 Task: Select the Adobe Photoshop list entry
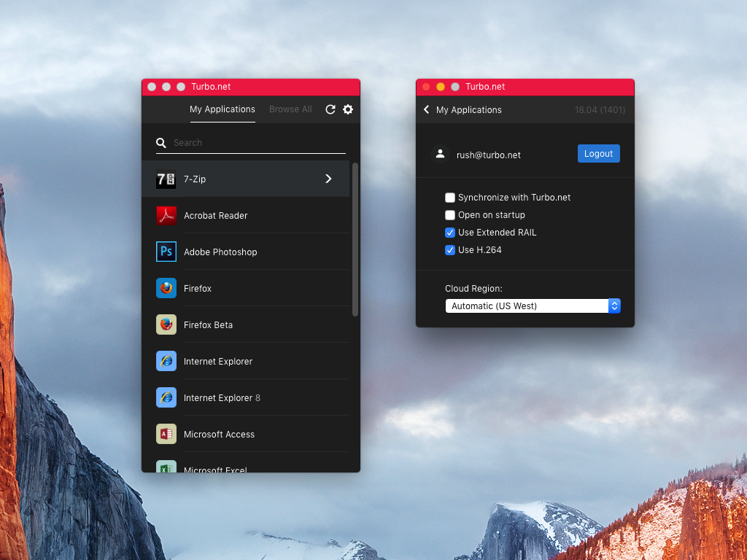pyautogui.click(x=245, y=252)
